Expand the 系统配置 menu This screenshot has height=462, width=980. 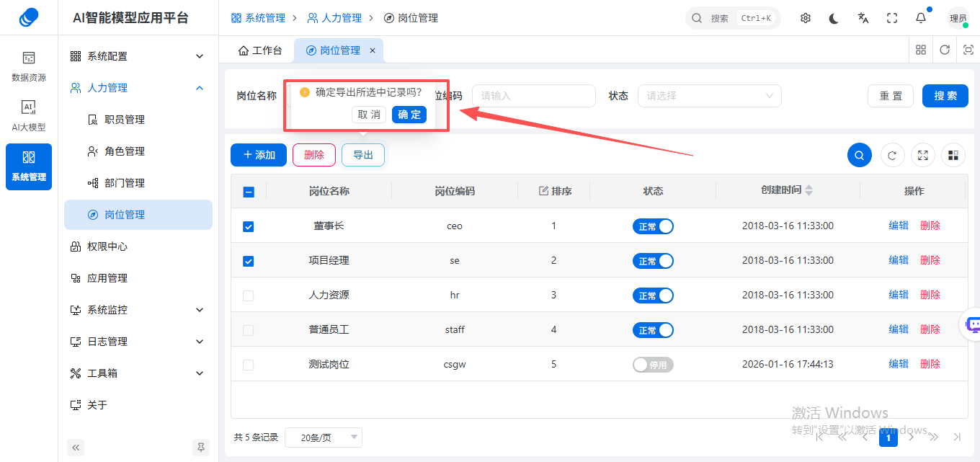click(138, 56)
